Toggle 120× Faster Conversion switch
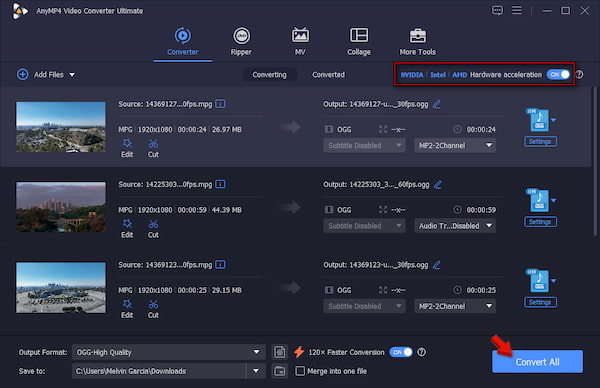 (x=401, y=352)
